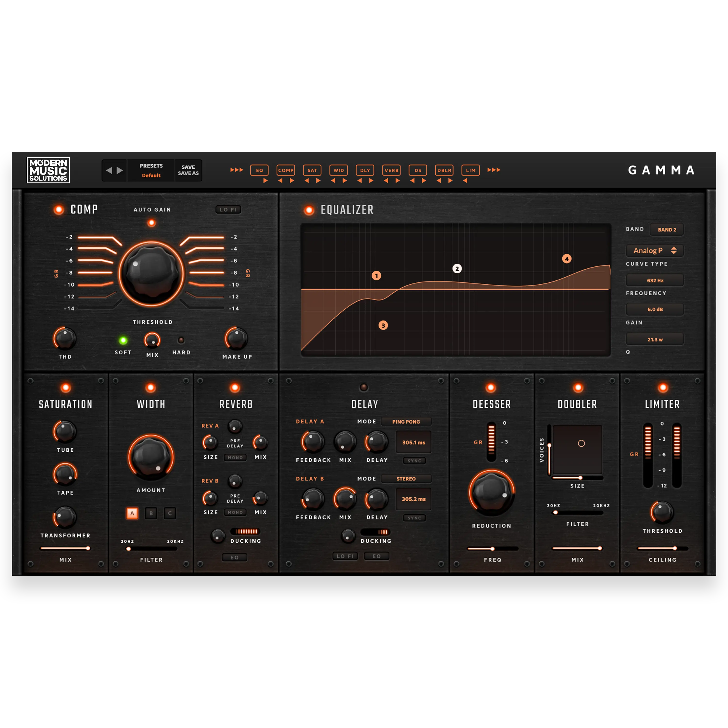This screenshot has width=728, height=728.
Task: Click the Modern Music Solutions logo
Action: point(48,170)
